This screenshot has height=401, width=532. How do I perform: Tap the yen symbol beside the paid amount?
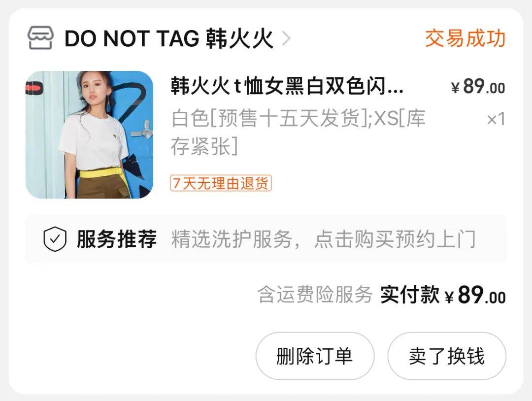(449, 297)
